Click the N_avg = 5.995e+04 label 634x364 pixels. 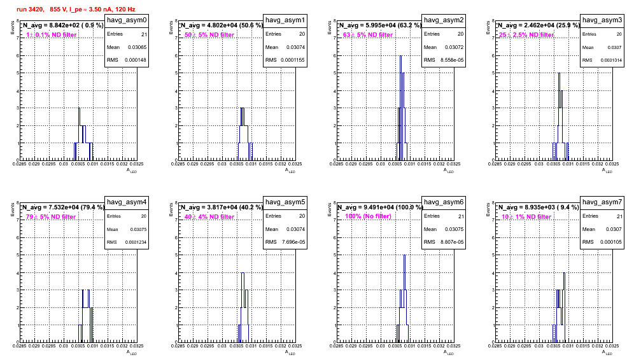tap(380, 25)
